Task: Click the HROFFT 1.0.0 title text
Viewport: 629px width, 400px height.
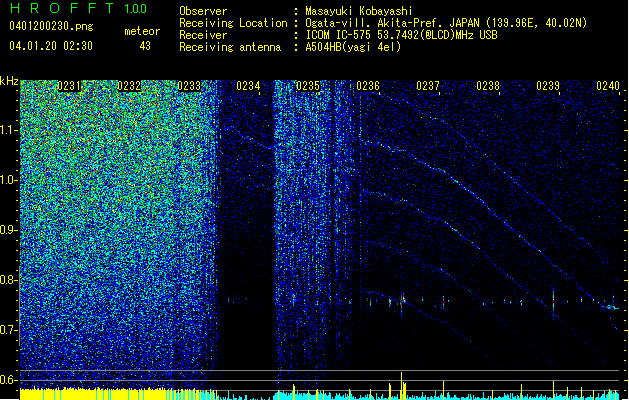Action: pyautogui.click(x=79, y=8)
